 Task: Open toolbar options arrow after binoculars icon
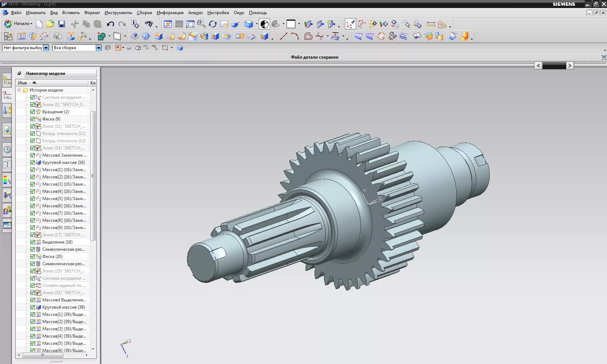pos(156,26)
